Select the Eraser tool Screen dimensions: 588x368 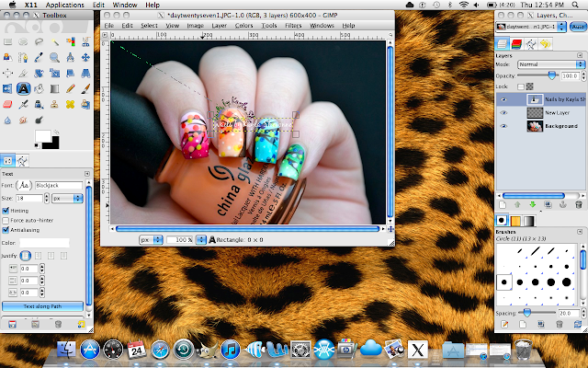[x=7, y=104]
